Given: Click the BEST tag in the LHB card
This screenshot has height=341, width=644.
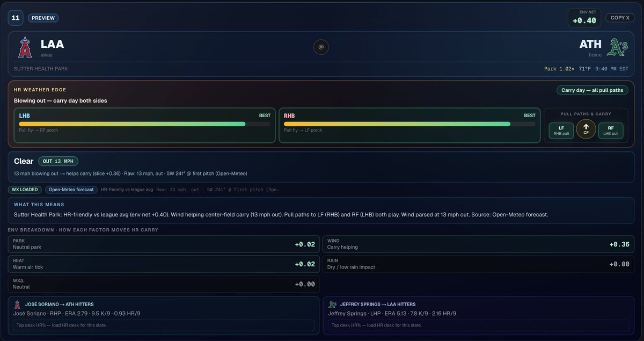Looking at the screenshot, I should click(265, 115).
